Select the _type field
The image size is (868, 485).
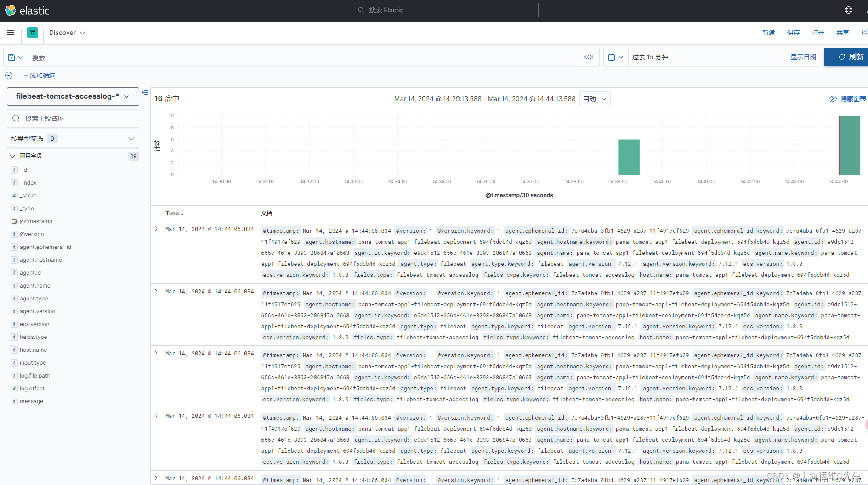[x=27, y=209]
